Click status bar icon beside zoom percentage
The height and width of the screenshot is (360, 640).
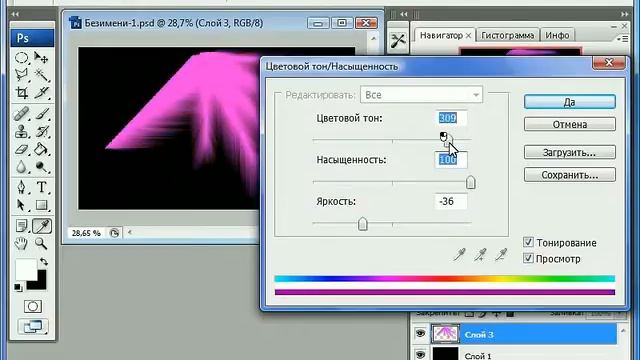114,233
